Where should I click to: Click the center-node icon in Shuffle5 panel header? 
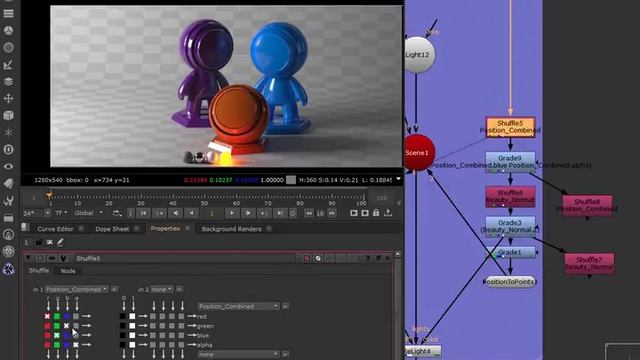40,258
